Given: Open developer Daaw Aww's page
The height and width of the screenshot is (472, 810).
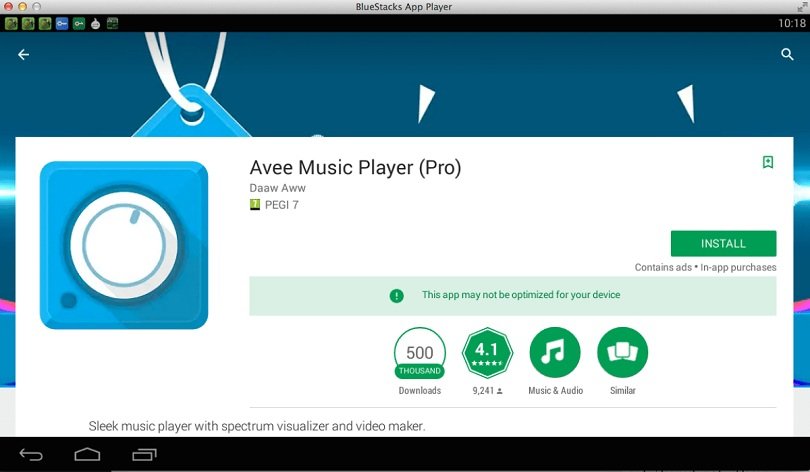Looking at the screenshot, I should (277, 188).
